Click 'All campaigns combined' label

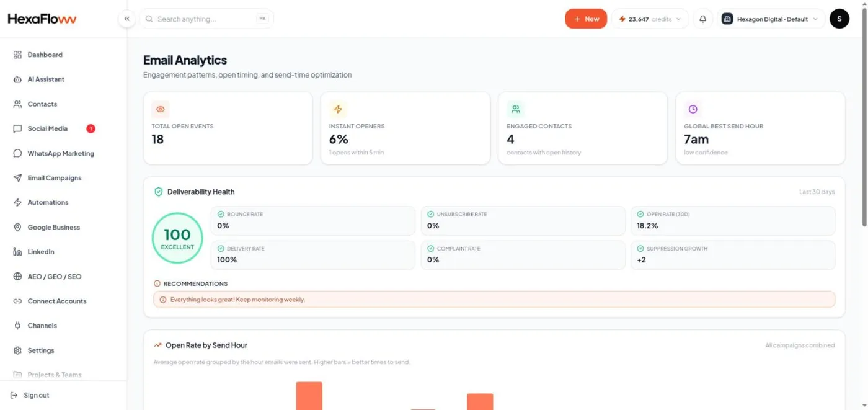click(x=800, y=345)
